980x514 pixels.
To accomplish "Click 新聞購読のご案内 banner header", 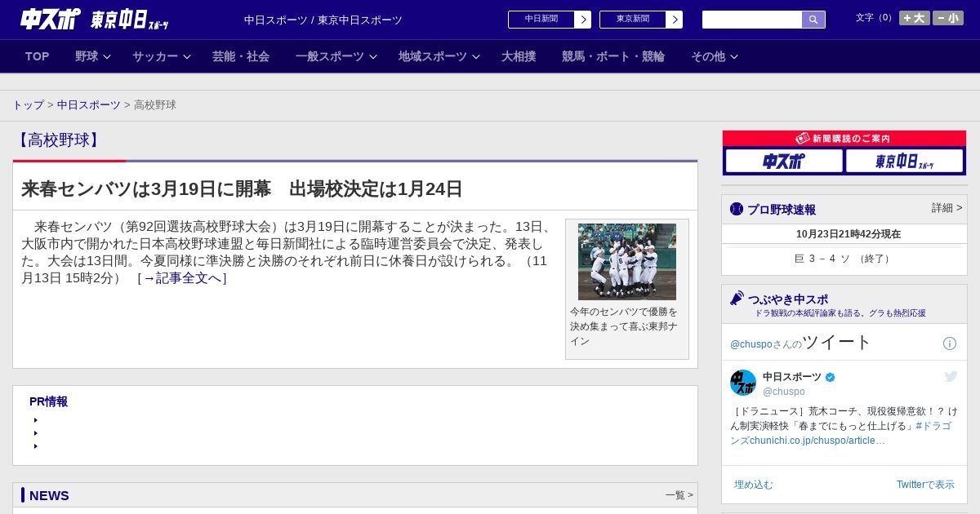I will point(844,139).
